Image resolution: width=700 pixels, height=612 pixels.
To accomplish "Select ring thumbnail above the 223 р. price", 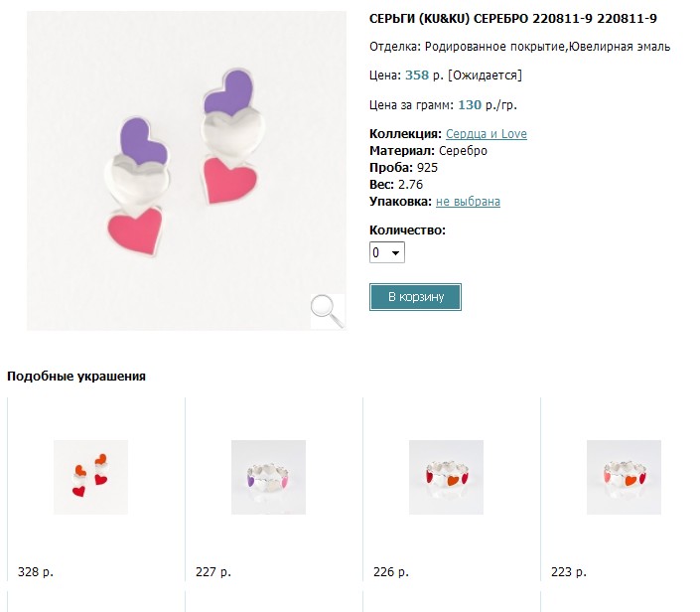I will (x=624, y=477).
